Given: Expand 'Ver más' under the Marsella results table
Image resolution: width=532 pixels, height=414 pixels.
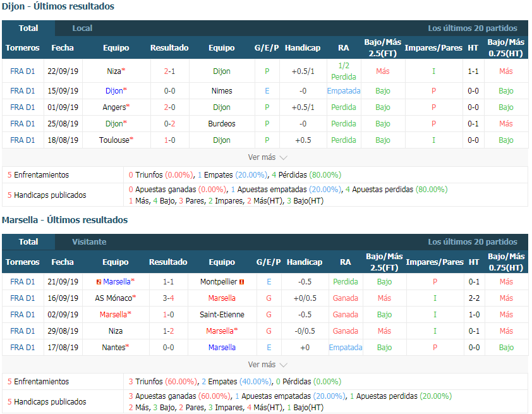Looking at the screenshot, I should (267, 365).
